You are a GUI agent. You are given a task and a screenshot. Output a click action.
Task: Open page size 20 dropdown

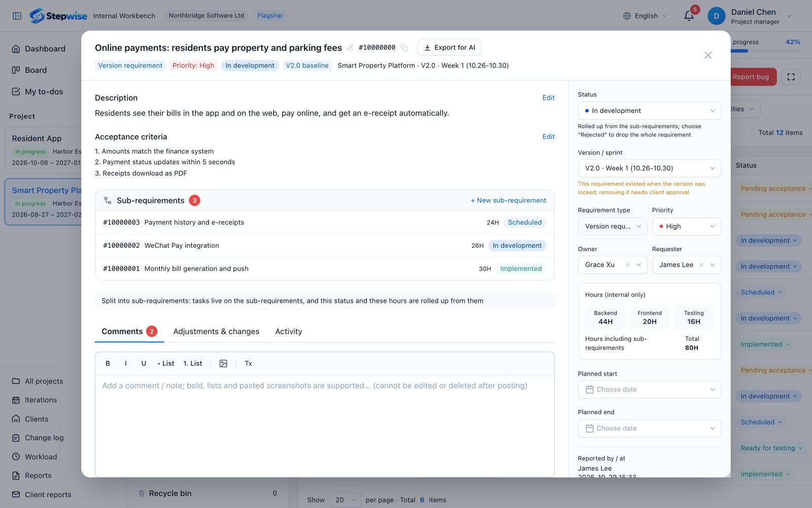point(345,500)
